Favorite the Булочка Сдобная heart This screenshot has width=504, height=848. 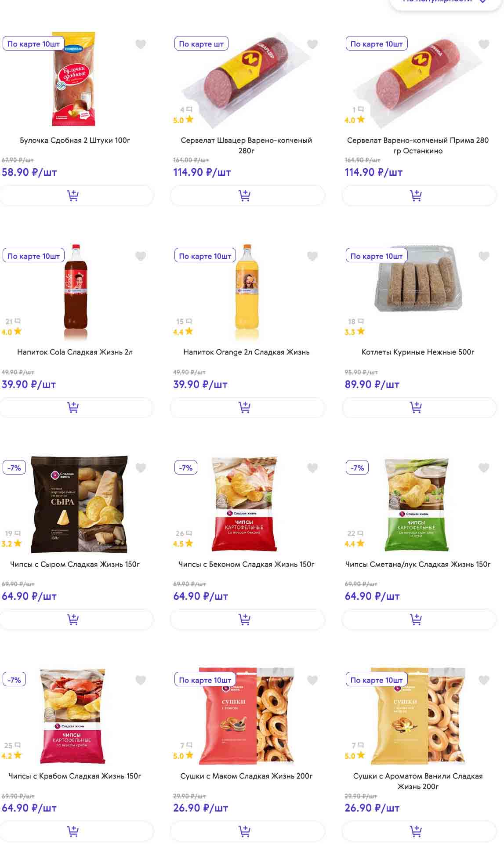141,44
